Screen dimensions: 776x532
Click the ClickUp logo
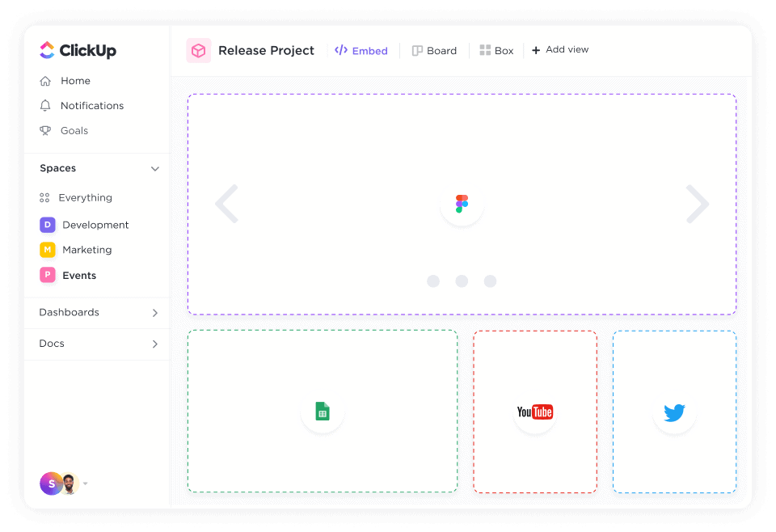click(78, 50)
